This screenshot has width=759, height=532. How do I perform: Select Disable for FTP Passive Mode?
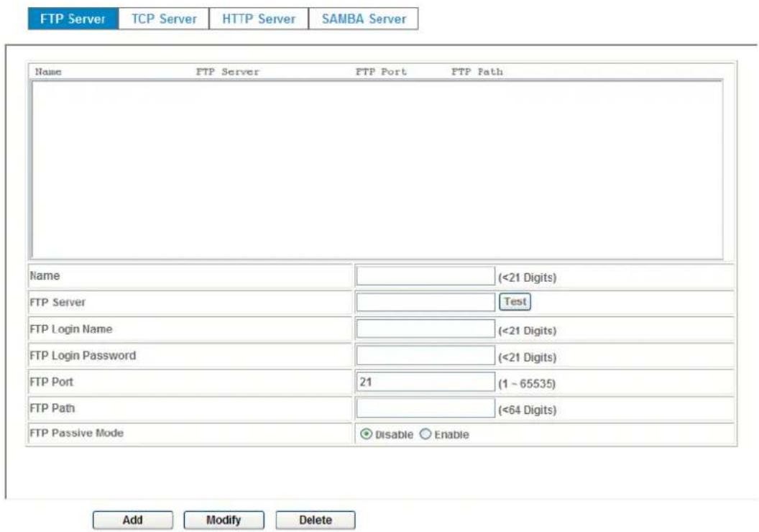click(367, 434)
